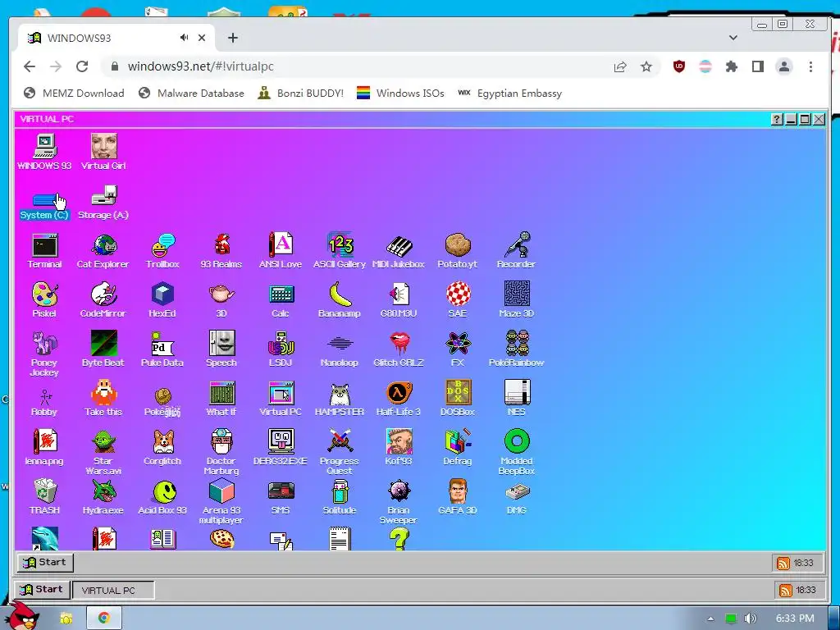Open Defrag icon
Image resolution: width=840 pixels, height=630 pixels.
click(x=458, y=447)
